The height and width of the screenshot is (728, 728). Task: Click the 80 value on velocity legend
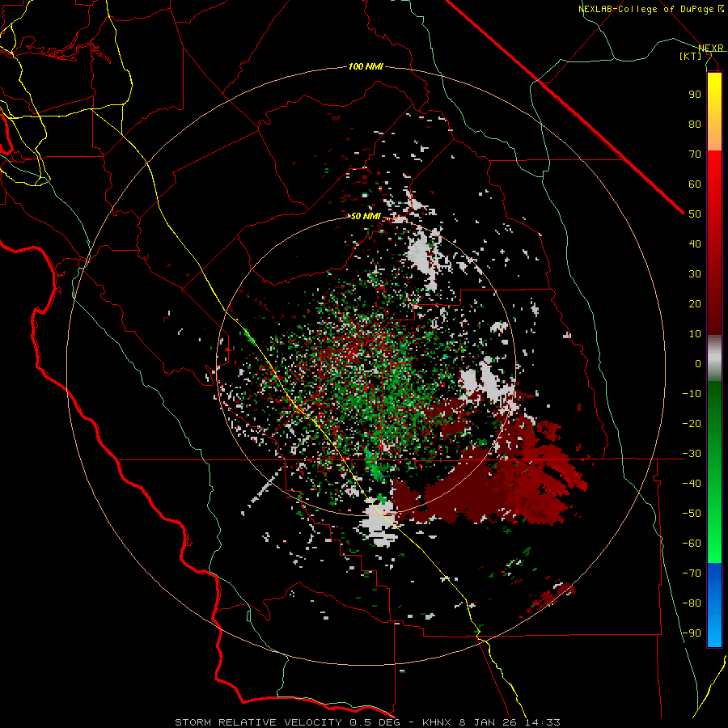point(695,125)
